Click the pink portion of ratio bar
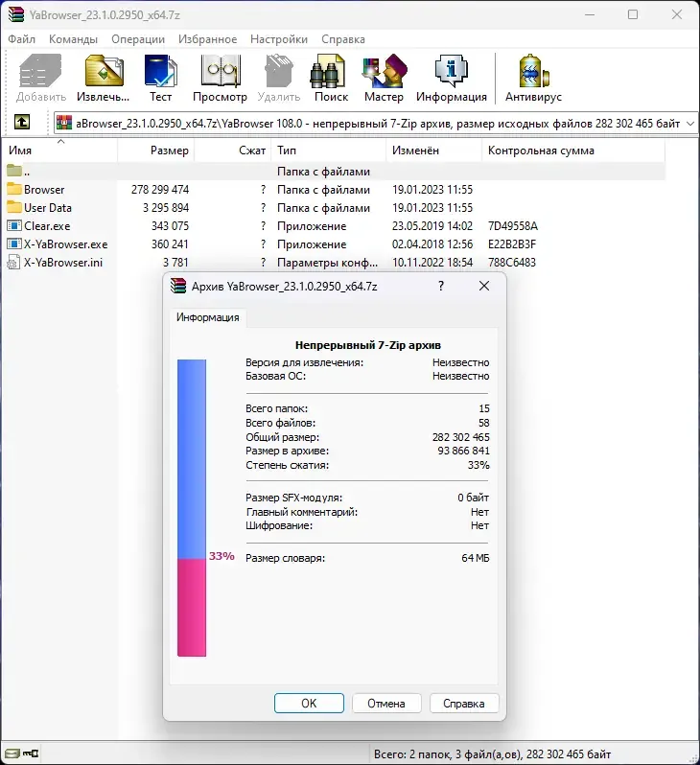 point(192,608)
